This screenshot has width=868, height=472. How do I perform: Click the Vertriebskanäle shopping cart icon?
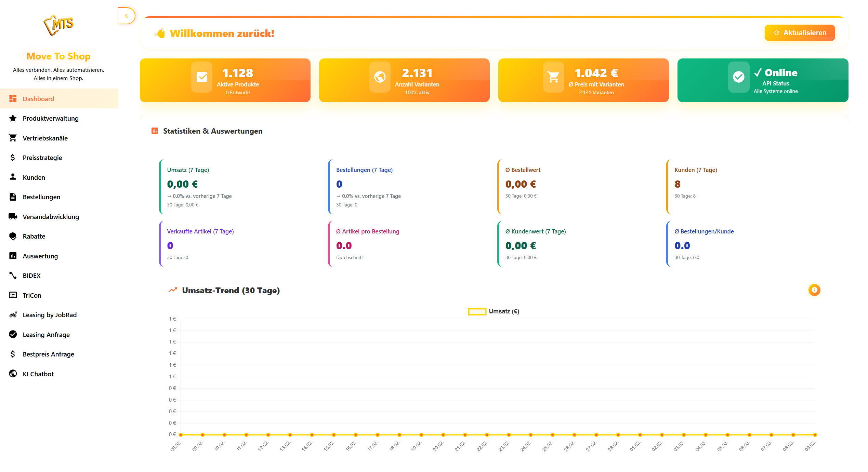(x=13, y=138)
